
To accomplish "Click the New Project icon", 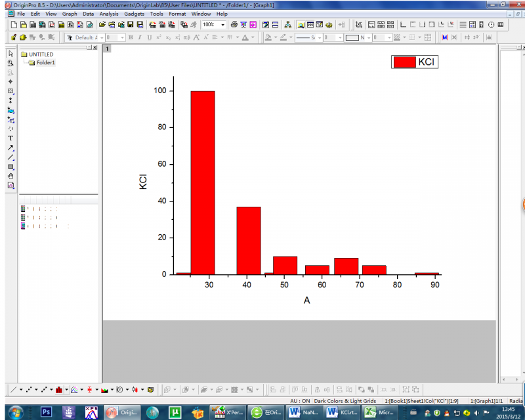I will (14, 25).
